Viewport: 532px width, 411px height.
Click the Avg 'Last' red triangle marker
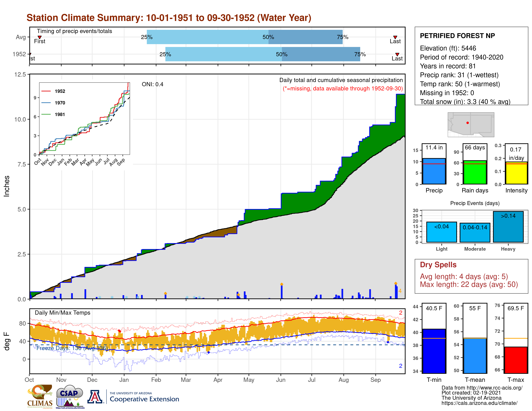(395, 37)
